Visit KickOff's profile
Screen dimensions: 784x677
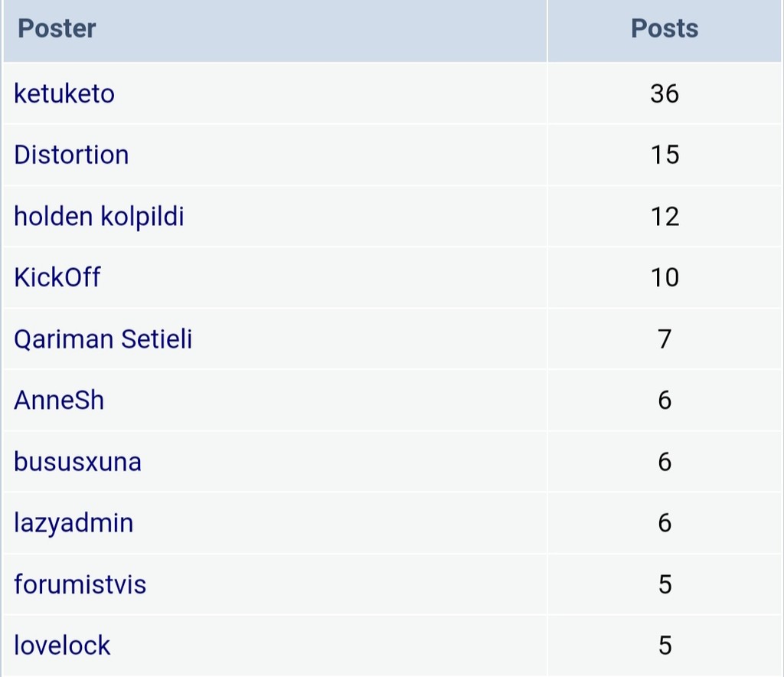point(57,277)
